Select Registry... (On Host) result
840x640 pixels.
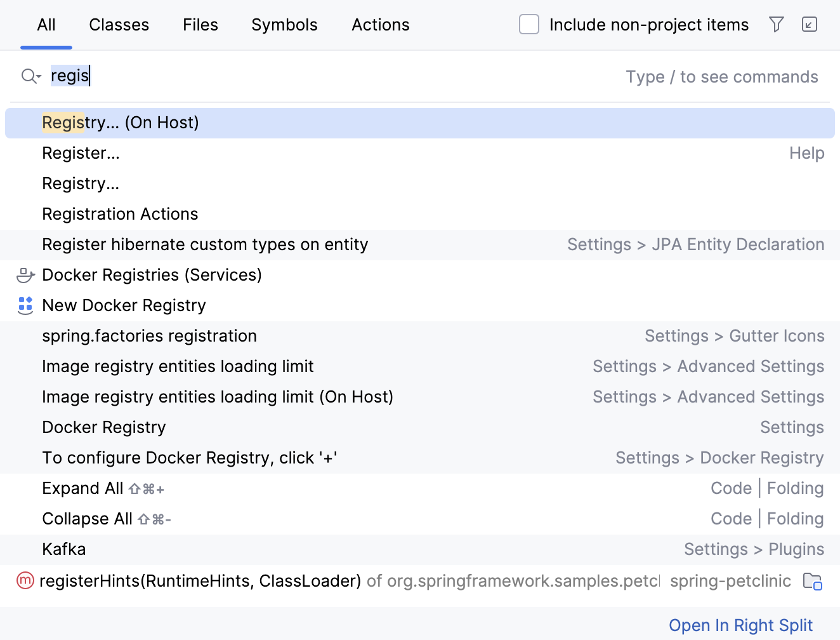pyautogui.click(x=121, y=123)
